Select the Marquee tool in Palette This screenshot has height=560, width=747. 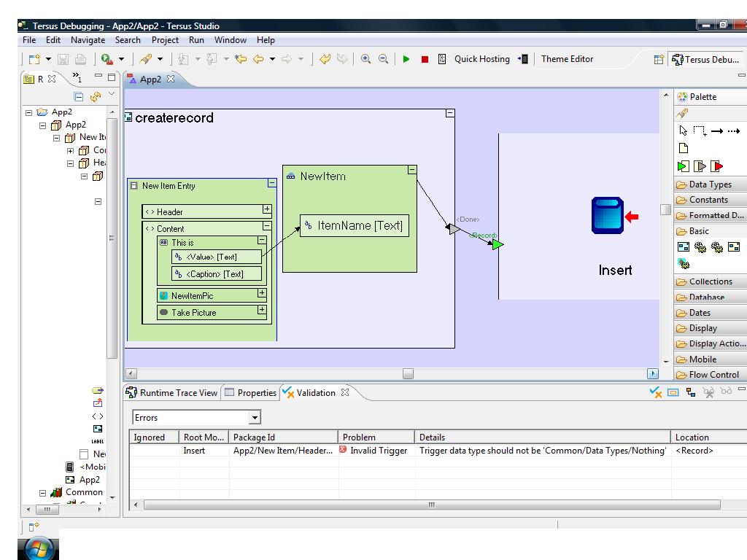pos(700,131)
